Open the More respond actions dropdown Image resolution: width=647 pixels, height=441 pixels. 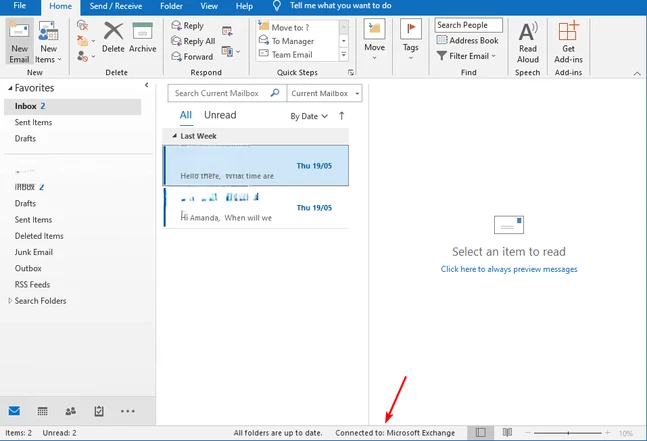click(x=231, y=52)
